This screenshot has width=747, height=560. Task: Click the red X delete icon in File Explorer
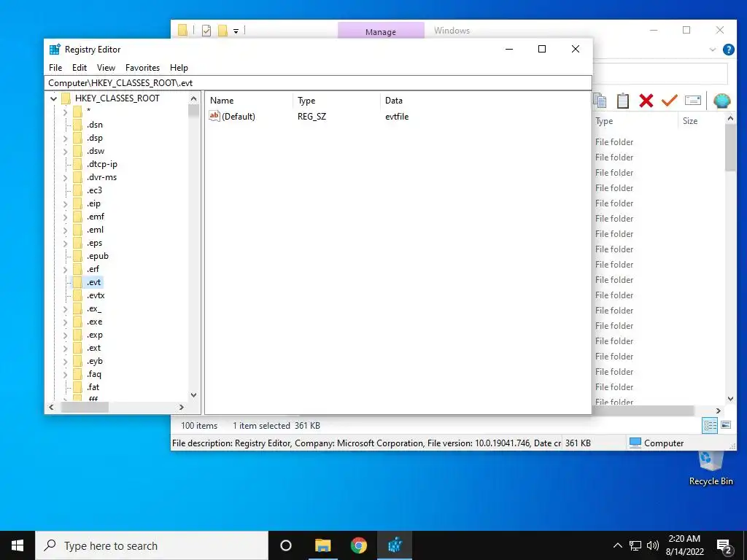(x=646, y=101)
